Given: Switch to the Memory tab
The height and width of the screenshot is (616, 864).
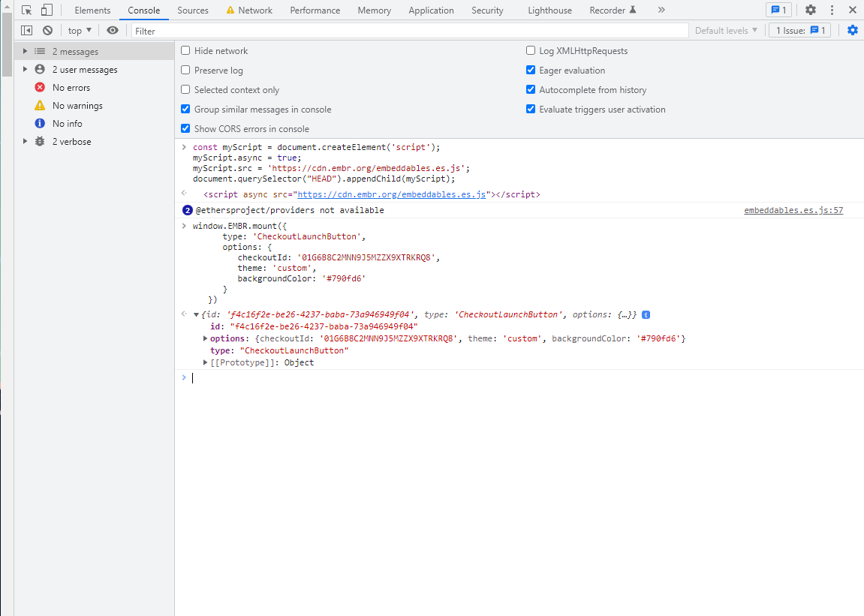Looking at the screenshot, I should [x=374, y=11].
